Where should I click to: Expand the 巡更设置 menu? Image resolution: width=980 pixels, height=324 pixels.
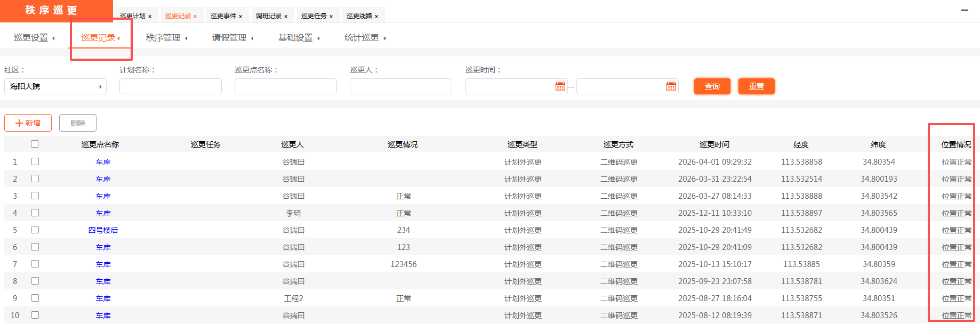tap(34, 38)
